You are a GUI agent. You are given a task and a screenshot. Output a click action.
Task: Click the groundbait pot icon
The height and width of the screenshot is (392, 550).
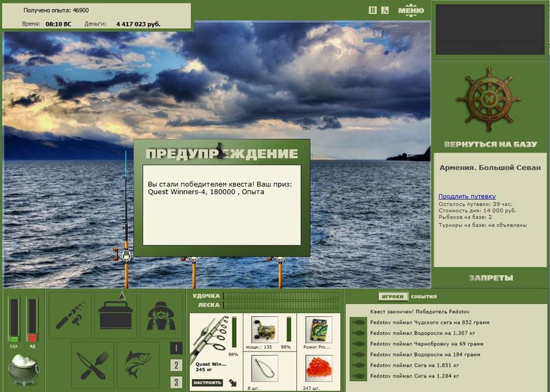click(x=23, y=370)
